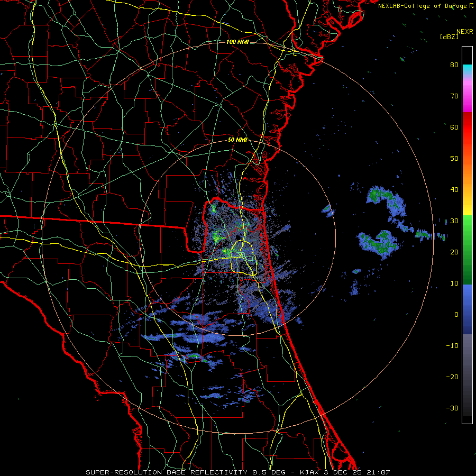Click the KJAX station identifier in caption
Viewport: 476px width, 476px height.
point(310,472)
